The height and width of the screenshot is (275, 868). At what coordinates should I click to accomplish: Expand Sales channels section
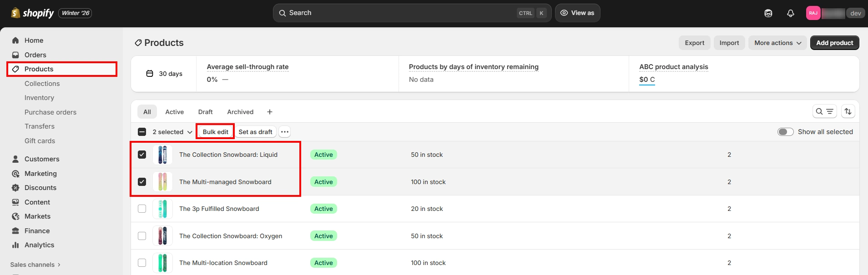35,265
